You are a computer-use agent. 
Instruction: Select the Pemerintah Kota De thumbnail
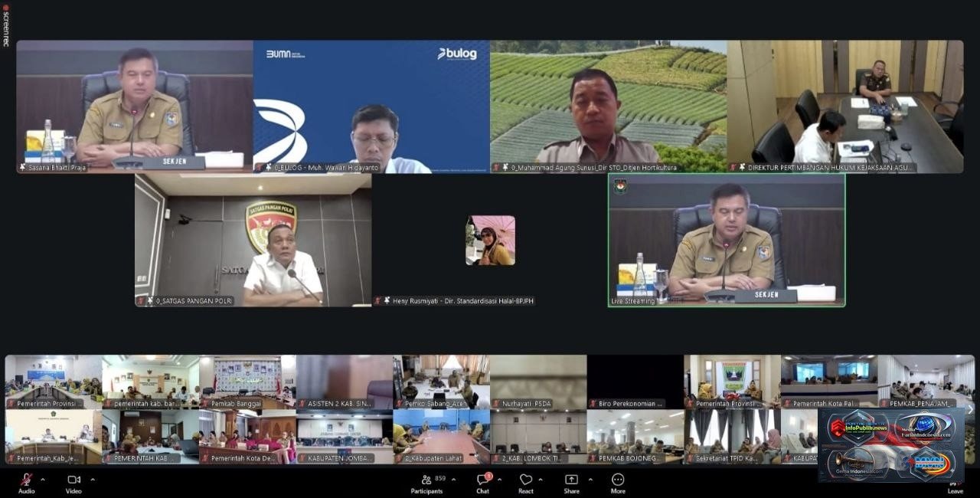[247, 437]
